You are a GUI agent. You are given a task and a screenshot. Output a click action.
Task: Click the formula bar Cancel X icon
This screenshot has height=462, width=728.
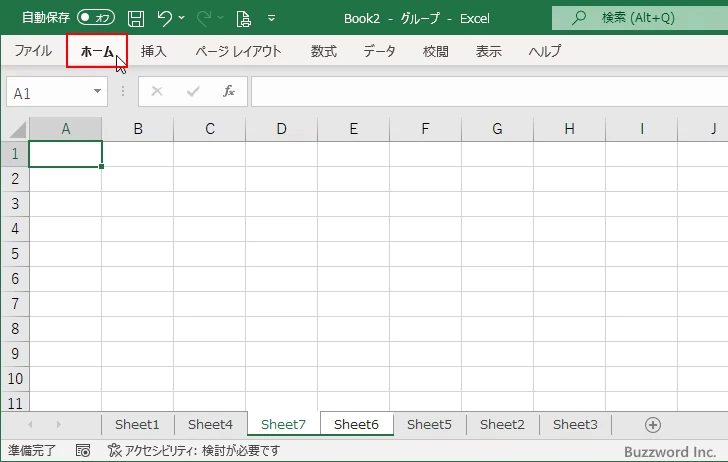(157, 91)
